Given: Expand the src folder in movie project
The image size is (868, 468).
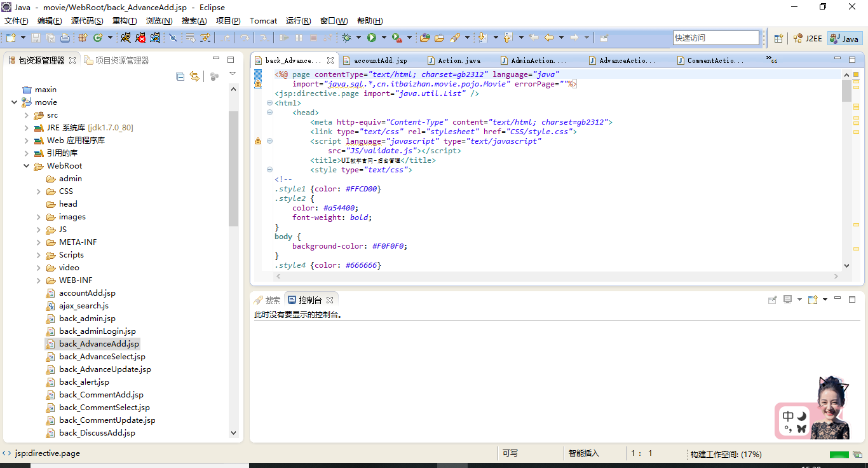Looking at the screenshot, I should pos(26,115).
